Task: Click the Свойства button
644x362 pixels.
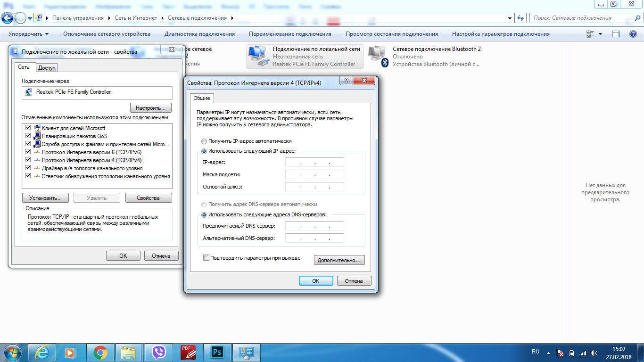Action: tap(149, 198)
